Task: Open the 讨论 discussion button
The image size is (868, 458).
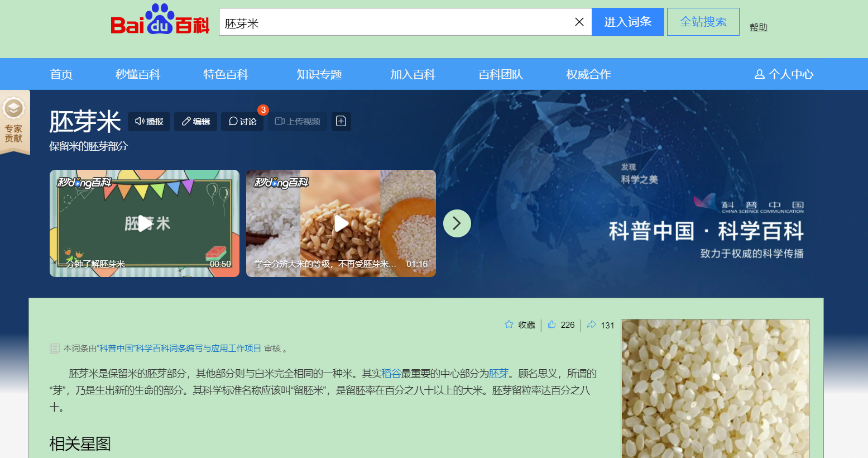Action: click(242, 121)
